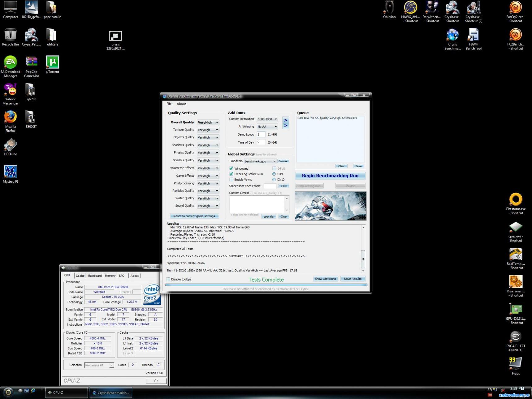Click the Time of Day input field

click(261, 142)
